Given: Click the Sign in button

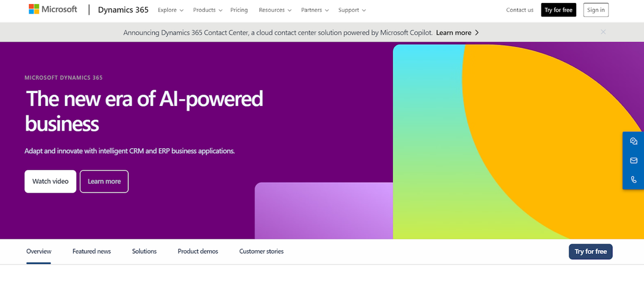Looking at the screenshot, I should pyautogui.click(x=596, y=10).
